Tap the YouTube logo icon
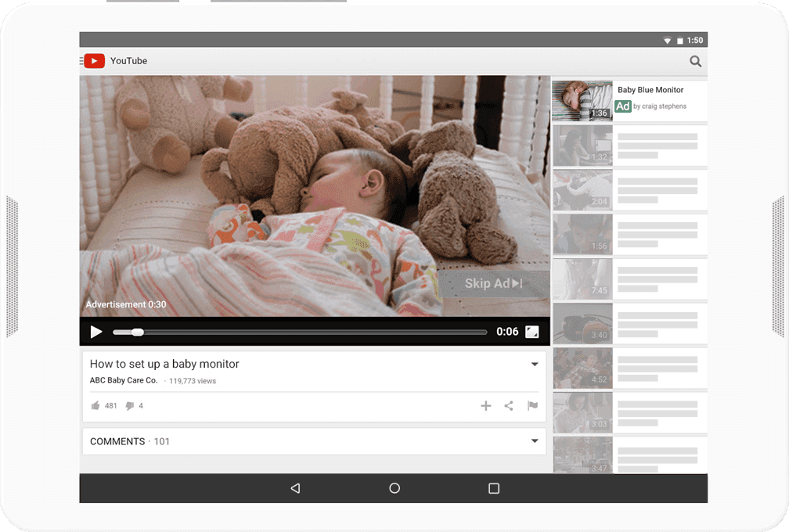Viewport: 789px width, 532px height. [x=95, y=61]
